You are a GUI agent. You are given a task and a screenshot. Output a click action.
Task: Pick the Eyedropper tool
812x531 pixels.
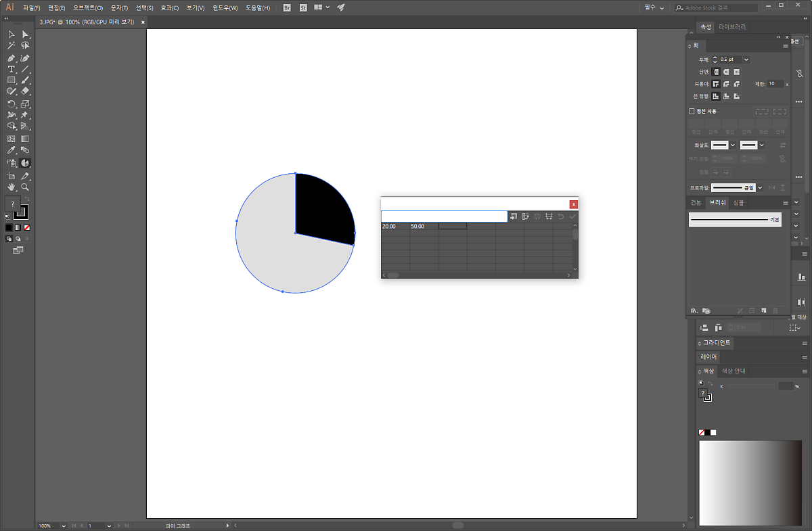click(x=12, y=150)
